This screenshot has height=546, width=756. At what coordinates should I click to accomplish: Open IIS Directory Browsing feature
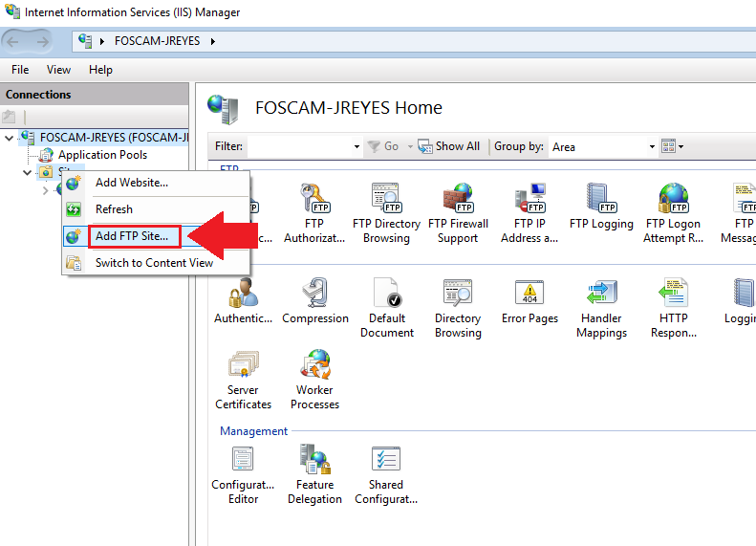click(x=458, y=308)
